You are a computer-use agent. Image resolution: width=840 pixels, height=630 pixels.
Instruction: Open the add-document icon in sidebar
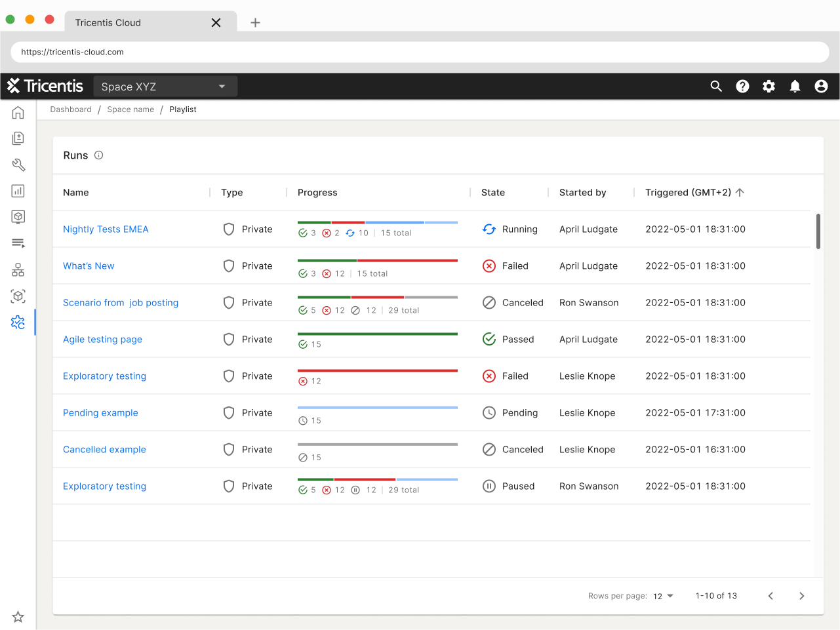[x=18, y=138]
